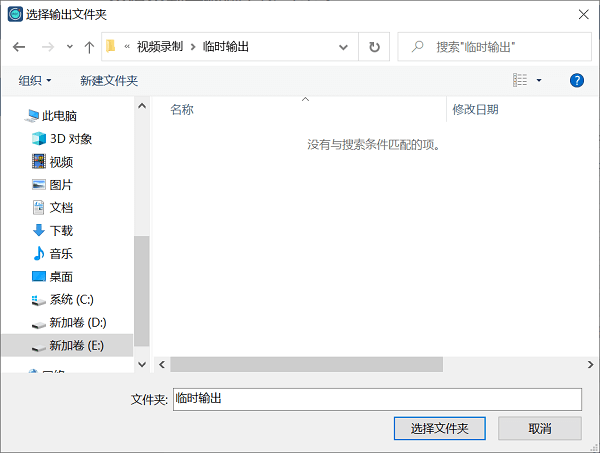Click the 新加卷 (E:) drive icon

click(x=39, y=348)
